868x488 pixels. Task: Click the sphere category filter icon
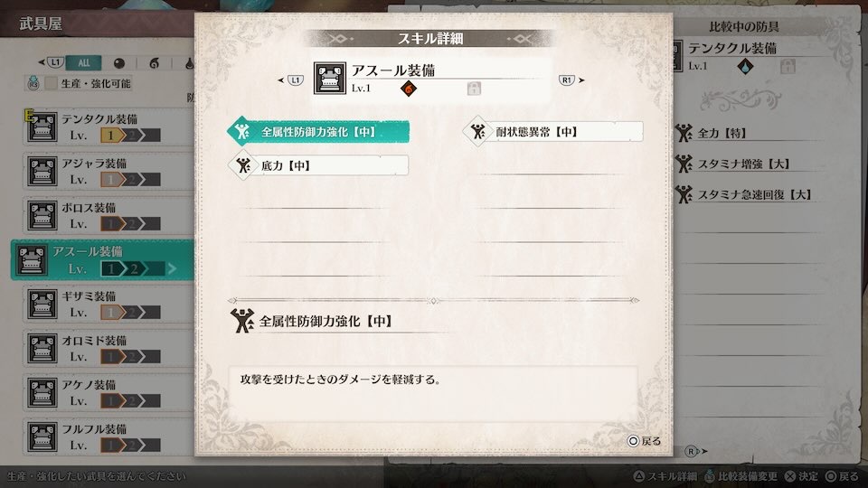point(119,63)
